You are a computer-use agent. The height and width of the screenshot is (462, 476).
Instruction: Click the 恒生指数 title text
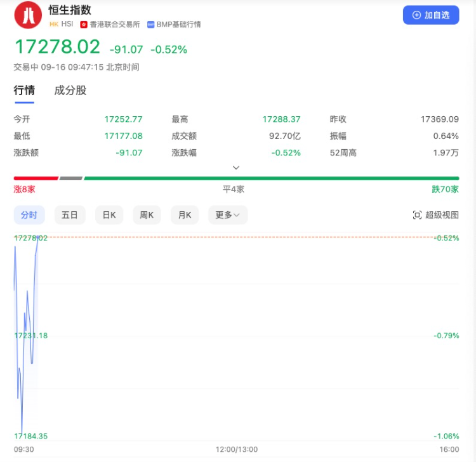70,10
